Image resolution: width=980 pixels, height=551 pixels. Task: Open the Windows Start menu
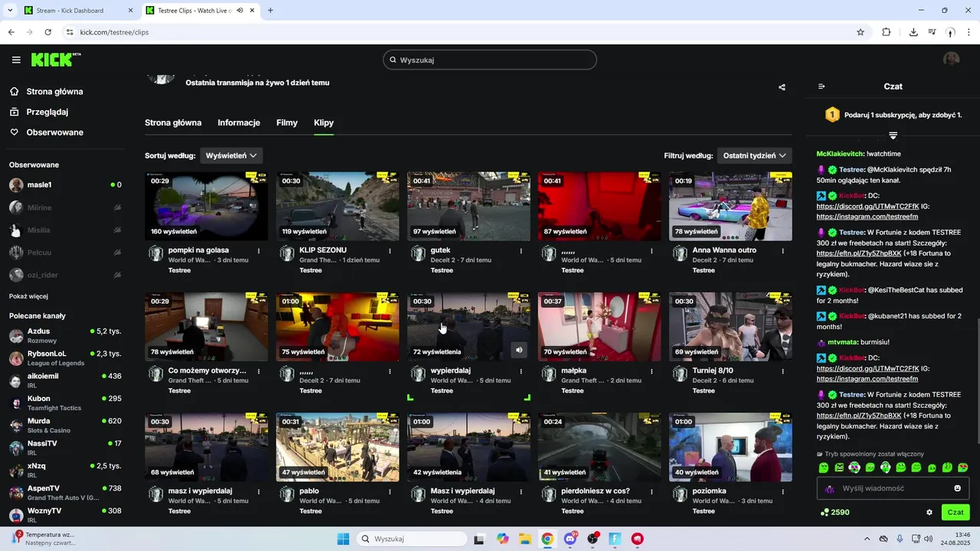(343, 539)
